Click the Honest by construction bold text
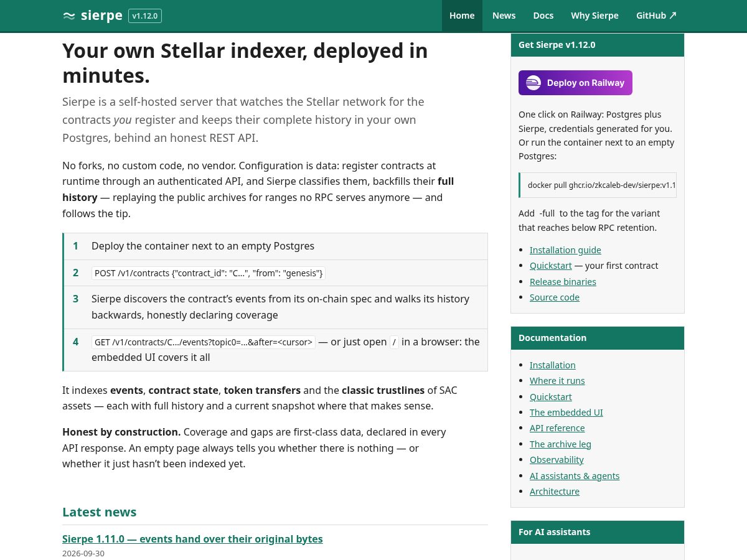This screenshot has width=747, height=560. tap(121, 432)
